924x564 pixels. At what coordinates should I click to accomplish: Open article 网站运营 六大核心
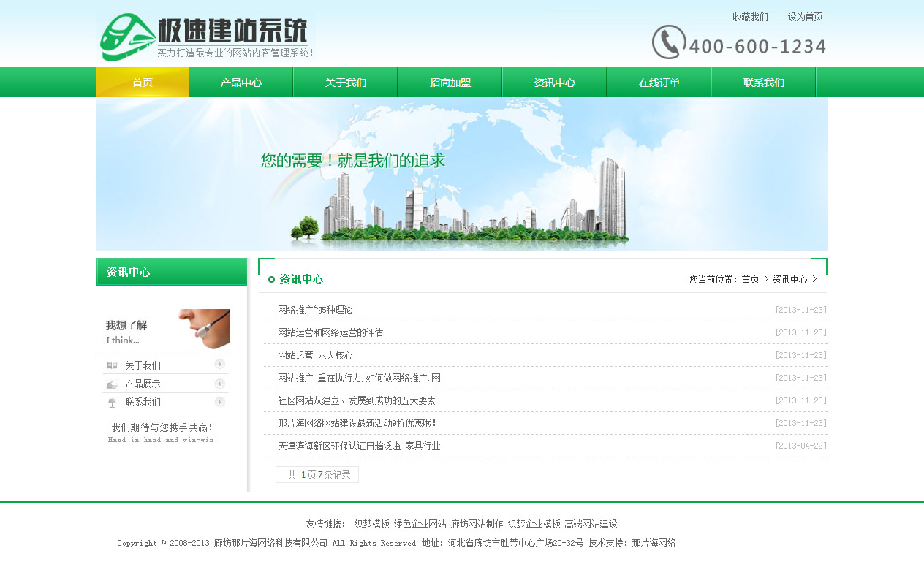point(315,355)
